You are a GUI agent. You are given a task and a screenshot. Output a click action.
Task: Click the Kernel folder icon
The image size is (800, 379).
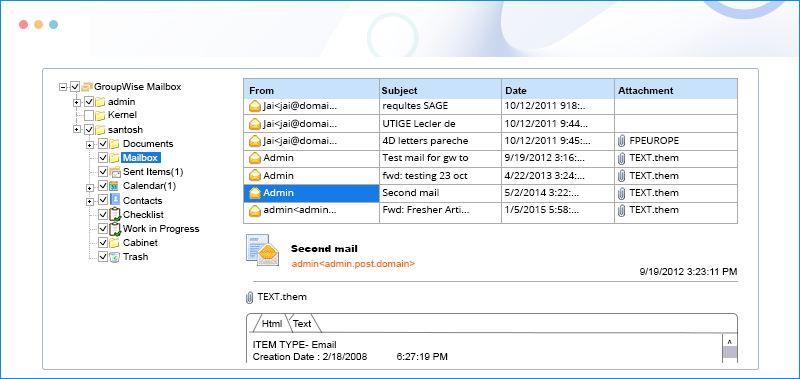(x=101, y=115)
